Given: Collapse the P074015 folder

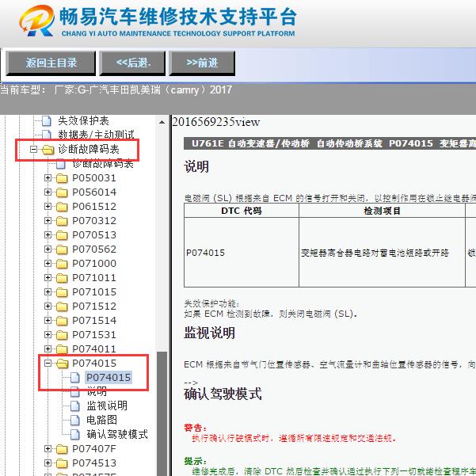Looking at the screenshot, I should [x=48, y=363].
